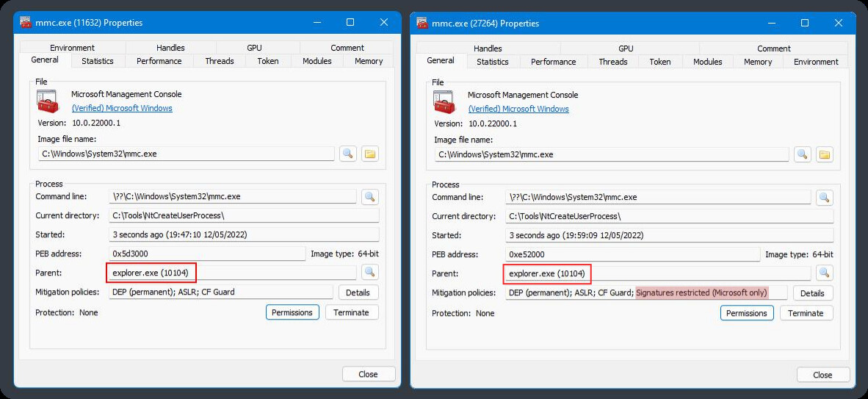Select General tab in 27264 window
Screen dimensions: 868x399
[x=441, y=60]
